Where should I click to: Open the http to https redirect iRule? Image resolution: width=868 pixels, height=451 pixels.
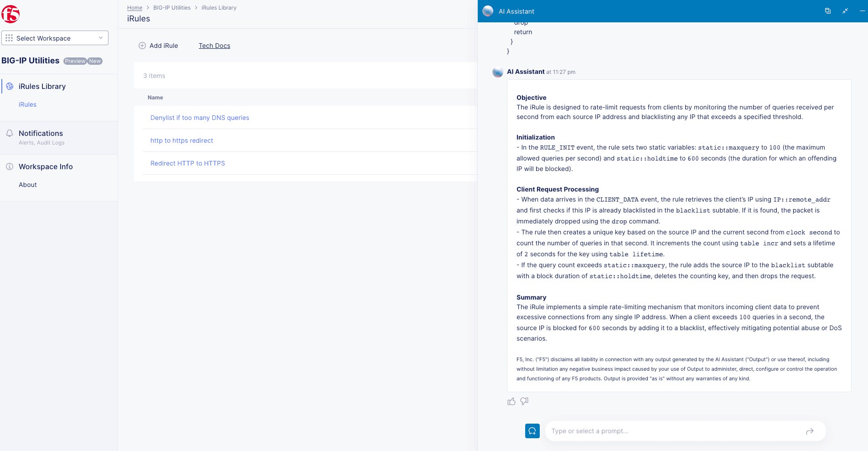[x=181, y=140]
